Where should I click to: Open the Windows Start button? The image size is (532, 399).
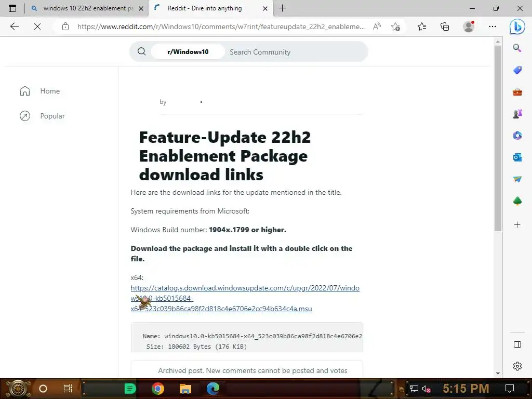tap(18, 389)
